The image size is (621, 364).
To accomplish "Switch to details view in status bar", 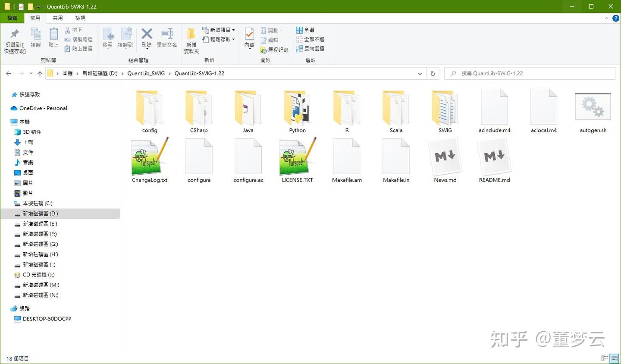I will tap(605, 358).
